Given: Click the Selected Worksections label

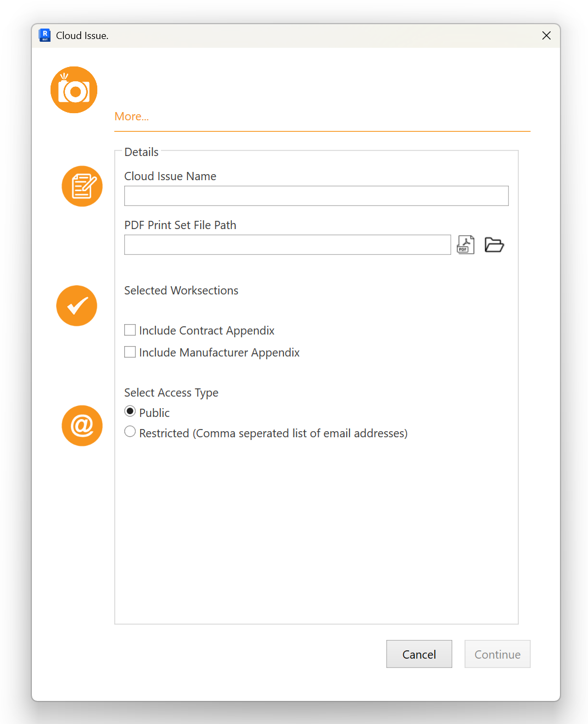Looking at the screenshot, I should coord(181,290).
